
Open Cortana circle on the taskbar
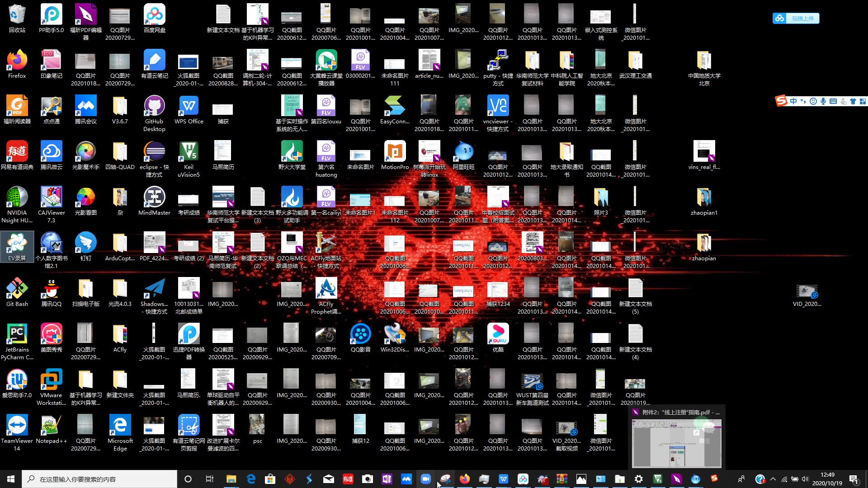188,479
